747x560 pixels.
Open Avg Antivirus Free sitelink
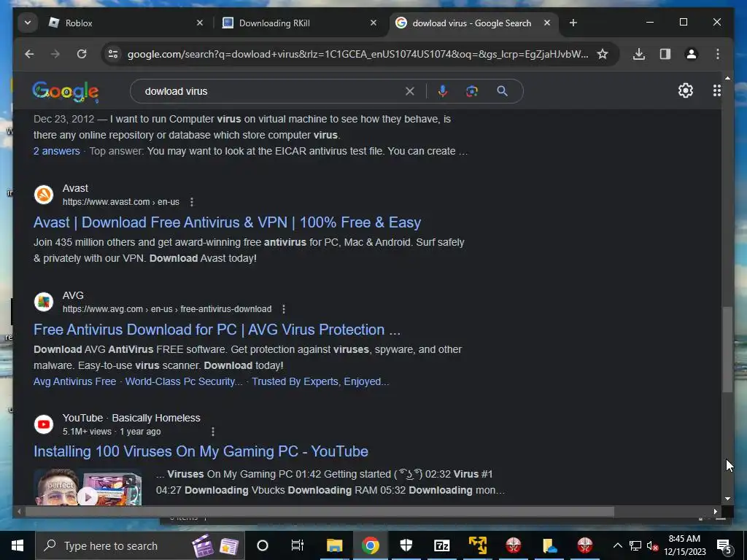(x=75, y=381)
